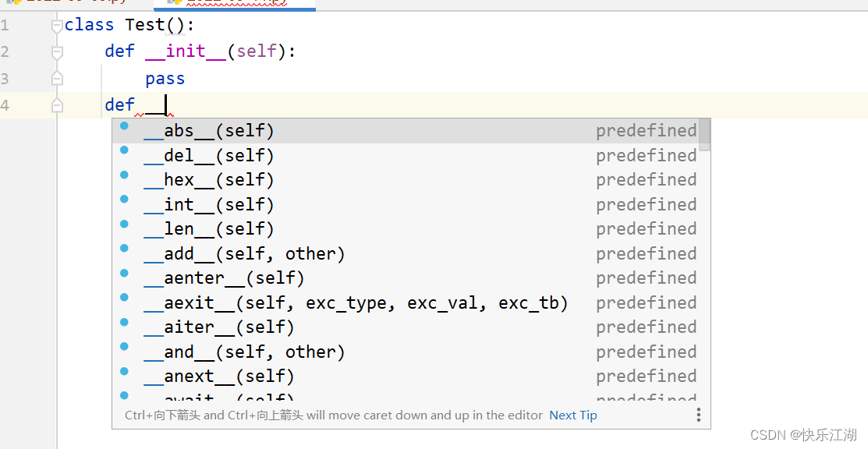The height and width of the screenshot is (449, 868).
Task: Open the three-dot options menu in completion popup
Action: click(x=699, y=415)
